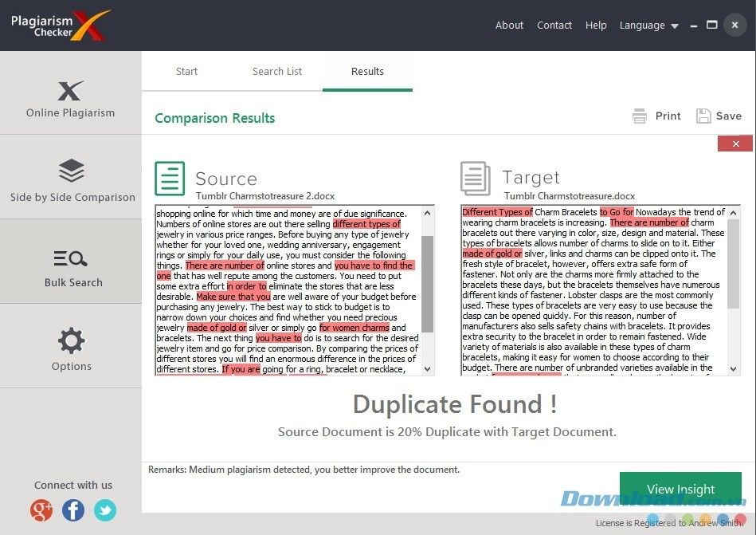This screenshot has height=535, width=756.
Task: Open the Contact menu
Action: pyautogui.click(x=554, y=25)
